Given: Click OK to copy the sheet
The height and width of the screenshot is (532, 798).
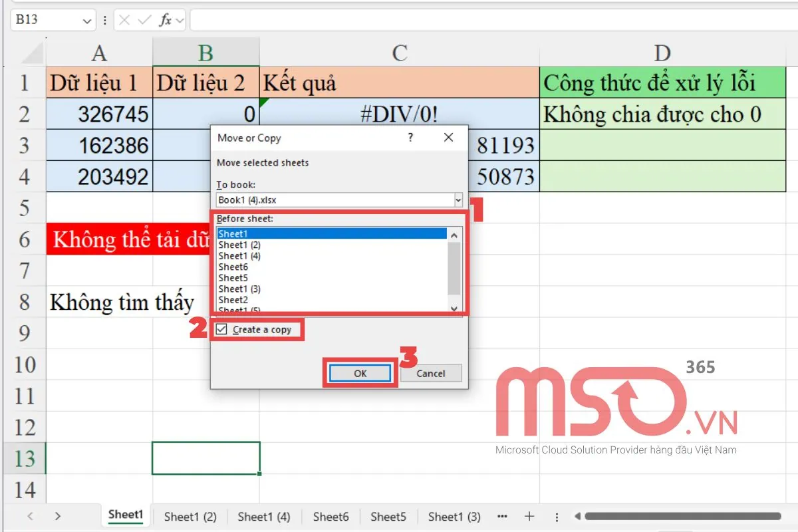Looking at the screenshot, I should pyautogui.click(x=359, y=373).
